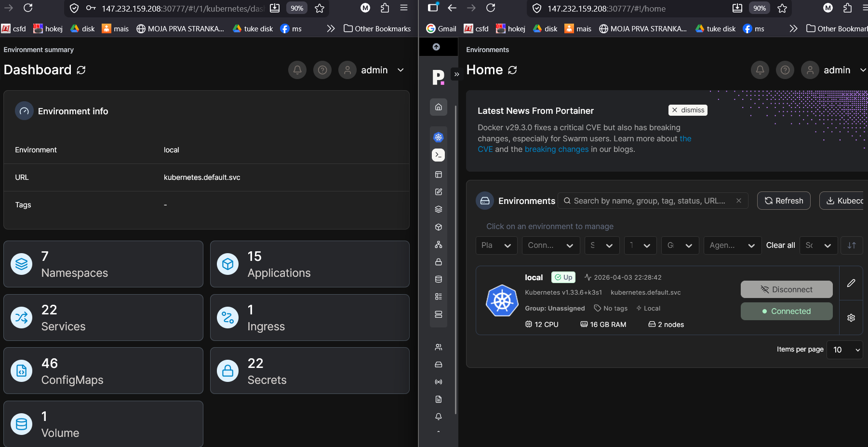Screen dimensions: 868x447
Task: Open notifications bell on Home page
Action: 760,70
